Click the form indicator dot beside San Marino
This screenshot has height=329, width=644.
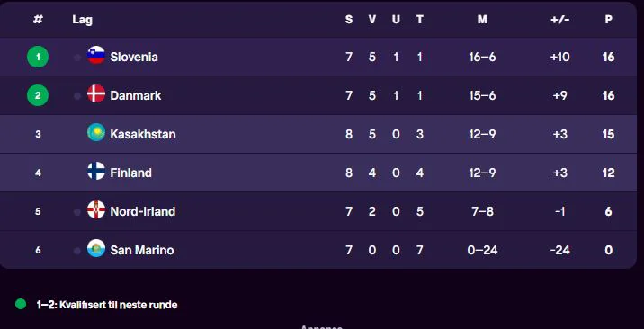77,251
